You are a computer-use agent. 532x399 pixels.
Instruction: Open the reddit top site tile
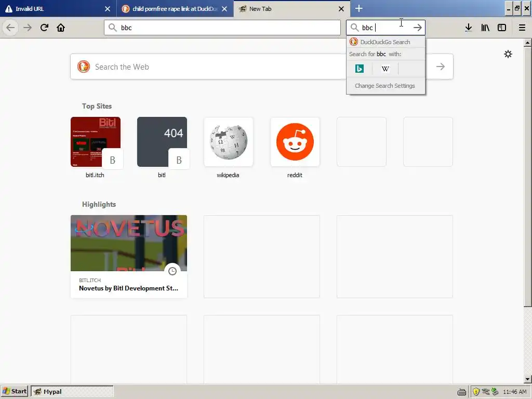(x=295, y=142)
